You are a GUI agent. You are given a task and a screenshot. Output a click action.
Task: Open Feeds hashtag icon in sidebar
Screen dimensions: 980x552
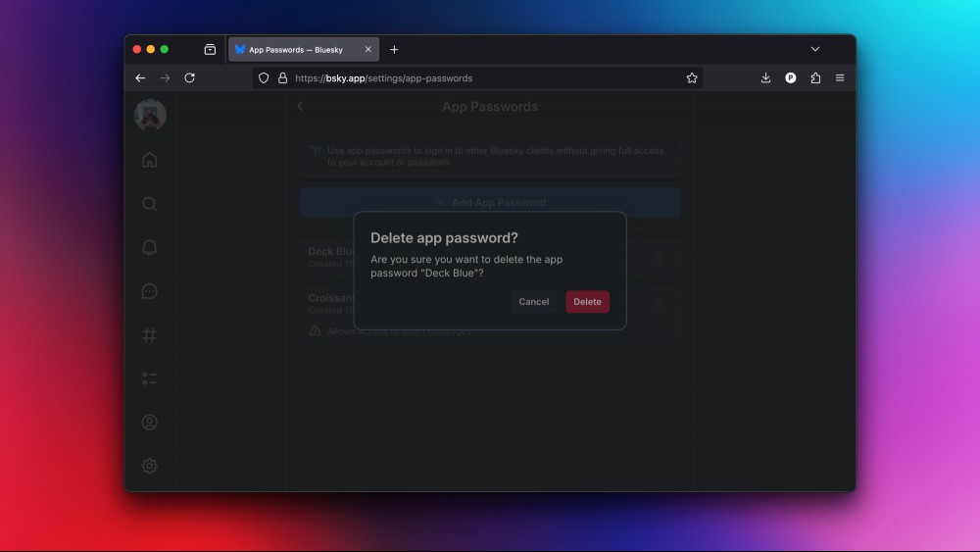coord(149,335)
